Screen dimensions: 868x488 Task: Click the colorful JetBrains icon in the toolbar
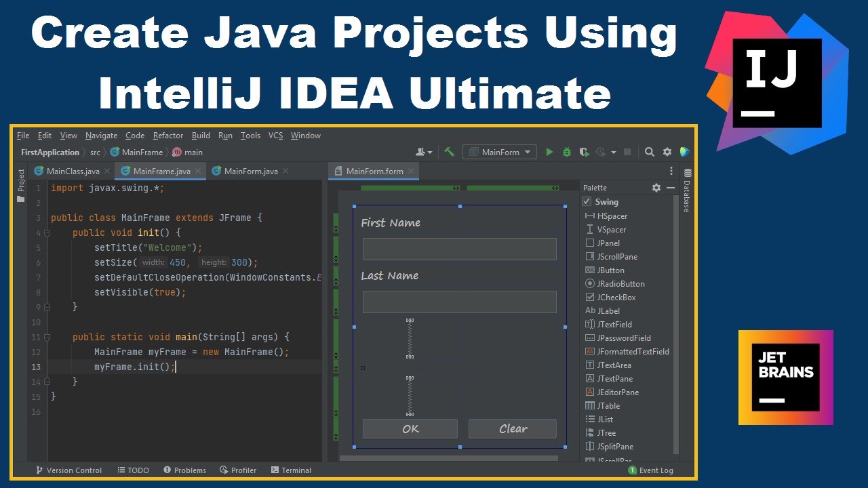pos(684,152)
